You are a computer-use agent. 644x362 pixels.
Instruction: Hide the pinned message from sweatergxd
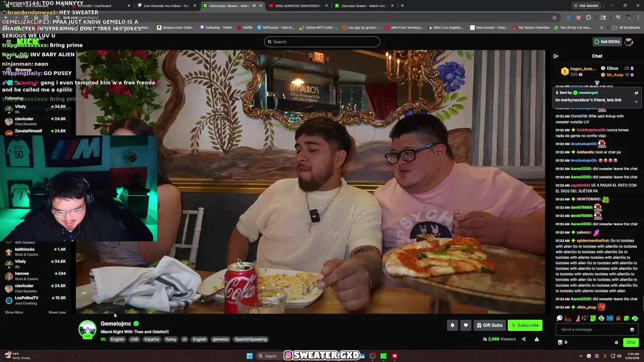point(636,93)
